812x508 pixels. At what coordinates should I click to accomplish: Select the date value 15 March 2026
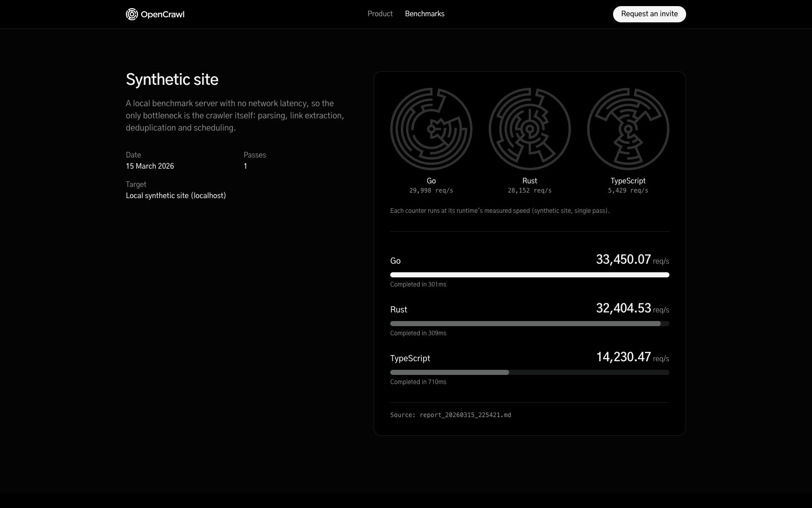[150, 166]
